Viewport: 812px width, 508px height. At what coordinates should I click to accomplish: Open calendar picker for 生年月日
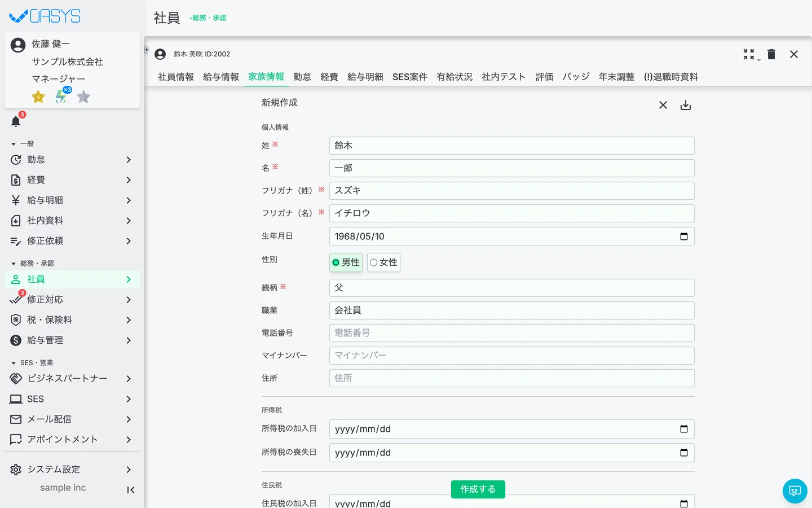pyautogui.click(x=684, y=237)
